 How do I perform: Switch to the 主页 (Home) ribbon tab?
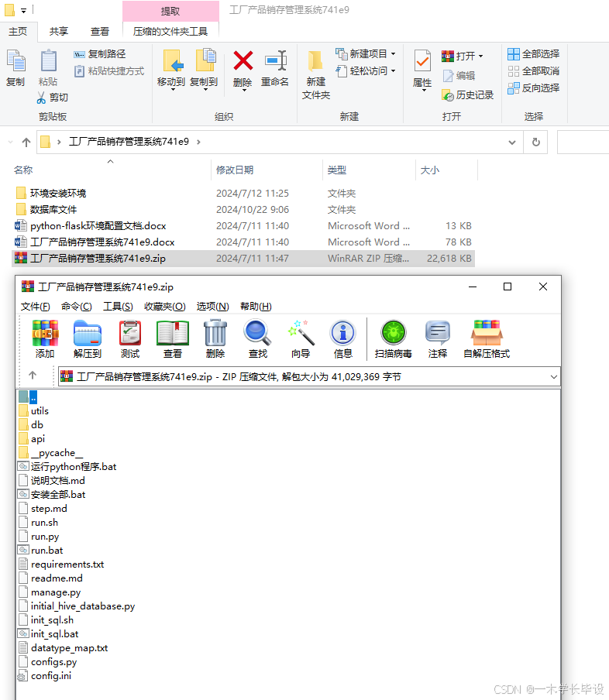pos(18,32)
